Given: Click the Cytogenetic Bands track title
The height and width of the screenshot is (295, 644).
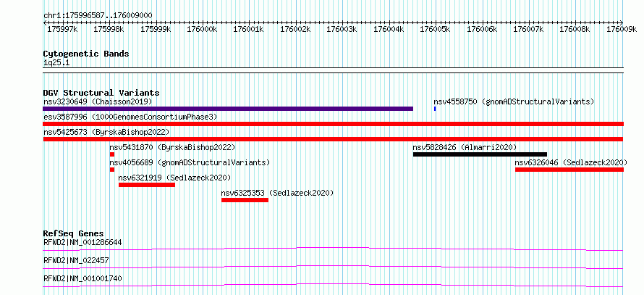Looking at the screenshot, I should (86, 54).
